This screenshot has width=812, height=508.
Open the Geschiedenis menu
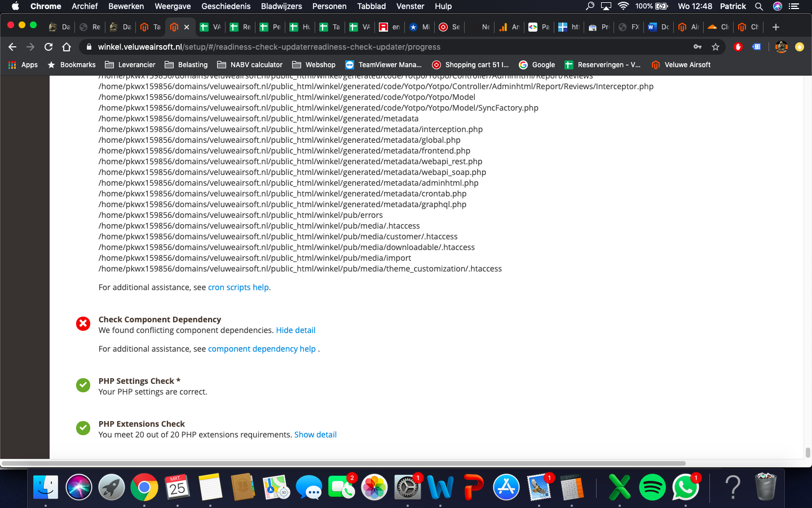click(x=226, y=6)
